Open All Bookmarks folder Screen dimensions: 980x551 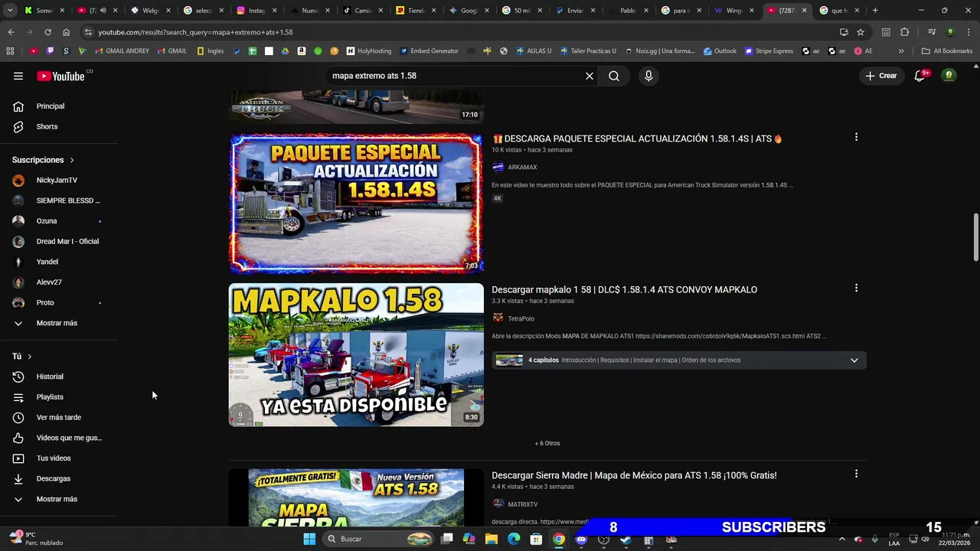coord(947,51)
